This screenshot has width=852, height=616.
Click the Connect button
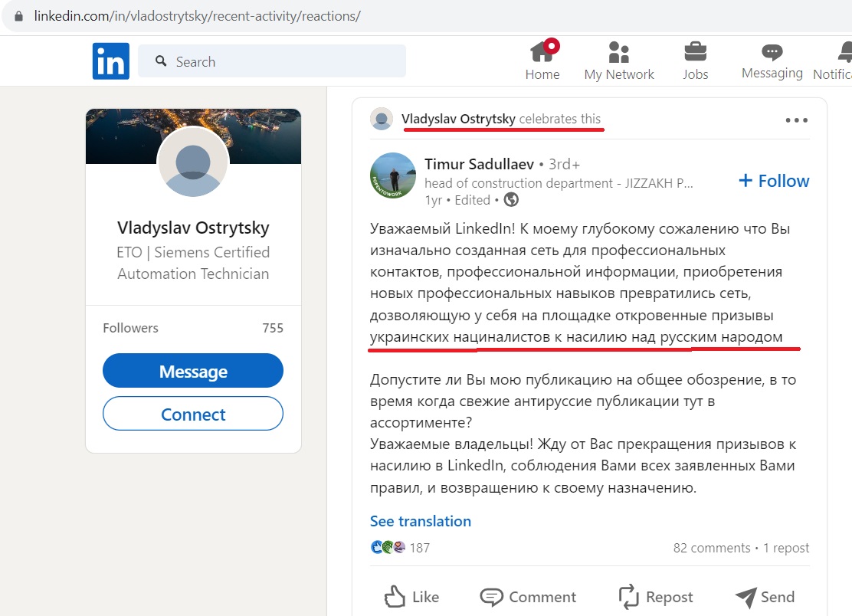[193, 414]
